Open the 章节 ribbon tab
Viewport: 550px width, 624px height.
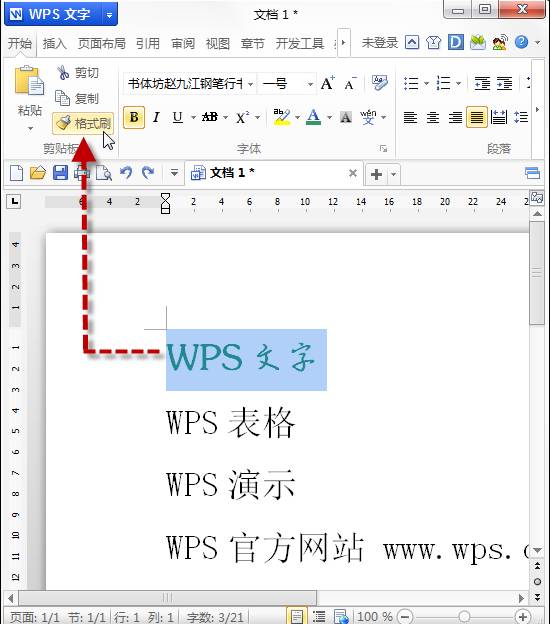(252, 43)
